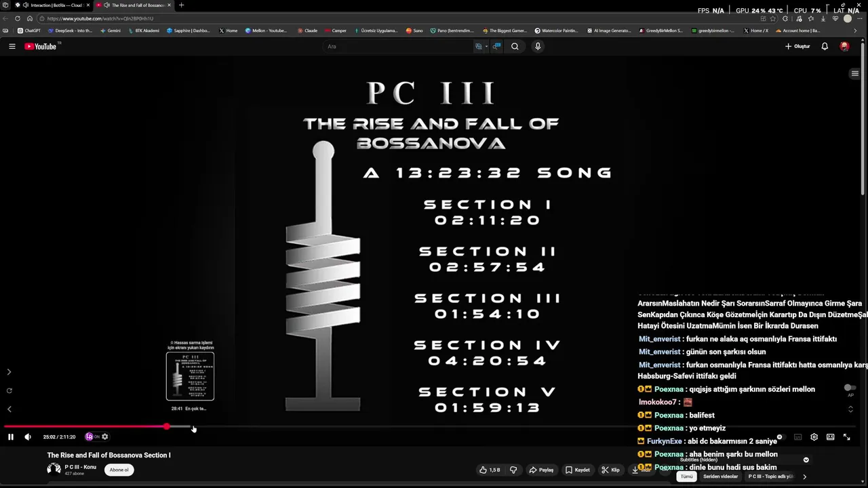Viewport: 868px width, 488px height.
Task: Open player settings gear icon
Action: [814, 437]
